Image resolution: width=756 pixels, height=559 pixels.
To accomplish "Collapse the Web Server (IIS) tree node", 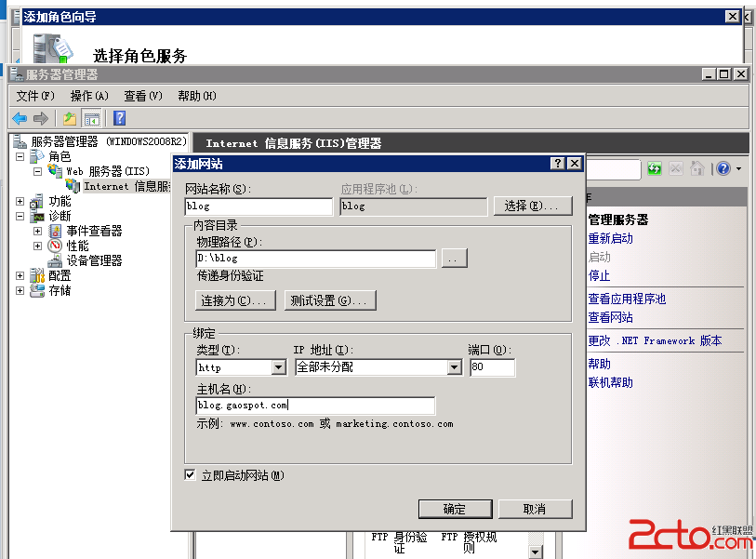I will tap(37, 171).
